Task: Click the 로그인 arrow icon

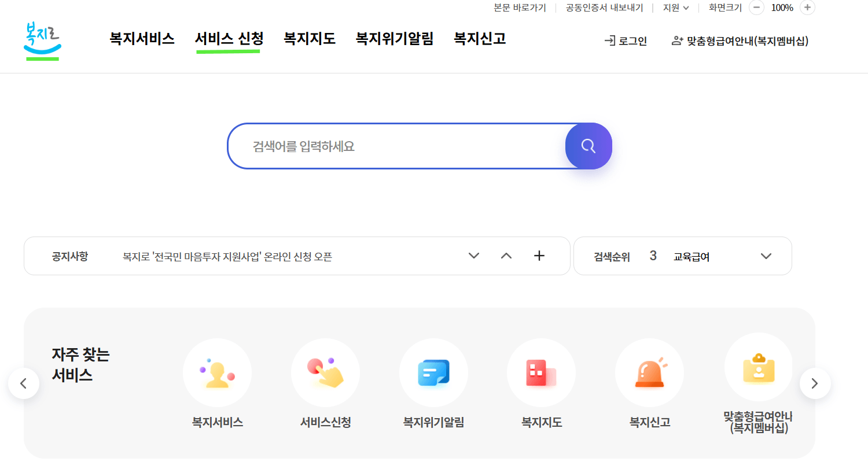Action: pos(609,40)
